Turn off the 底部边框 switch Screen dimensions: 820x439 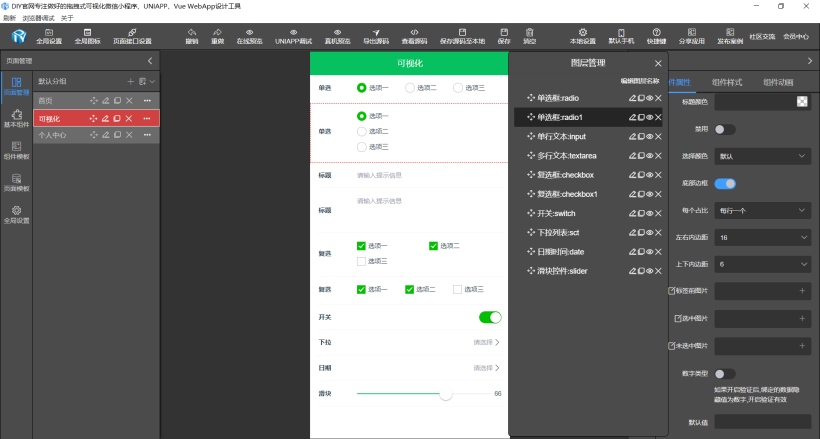point(724,184)
